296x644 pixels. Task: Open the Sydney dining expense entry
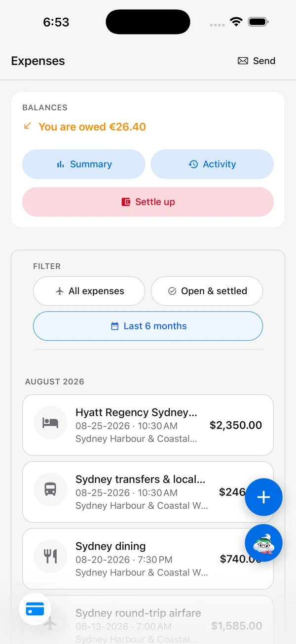[148, 559]
